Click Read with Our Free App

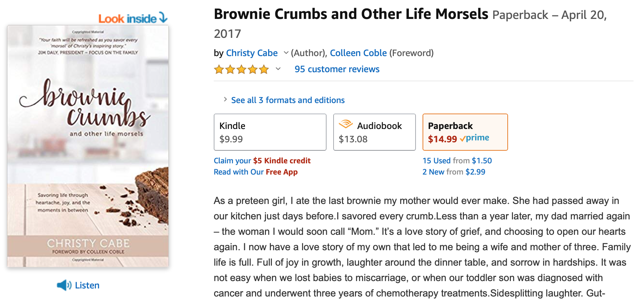[255, 172]
